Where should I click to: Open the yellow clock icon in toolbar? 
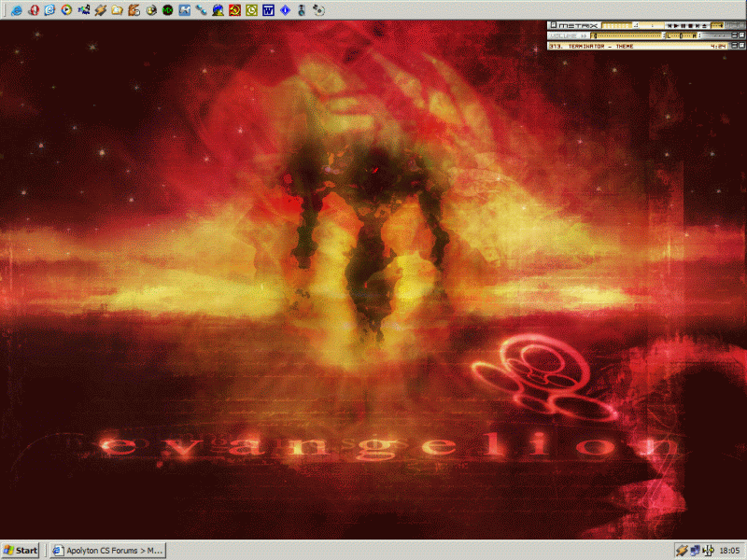pos(251,10)
